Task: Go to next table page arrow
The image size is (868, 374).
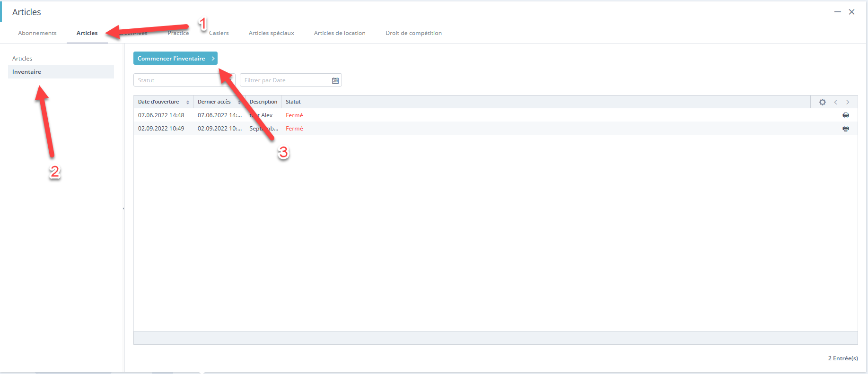Action: point(848,102)
